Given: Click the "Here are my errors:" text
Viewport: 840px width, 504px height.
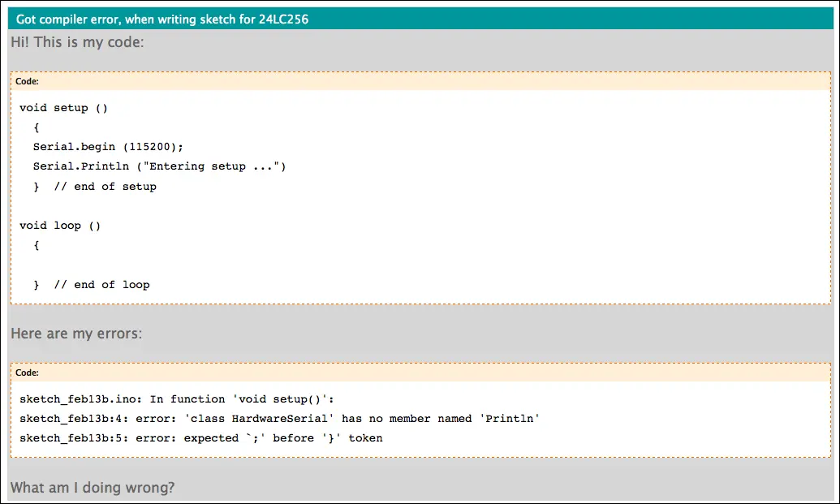Looking at the screenshot, I should coord(76,334).
